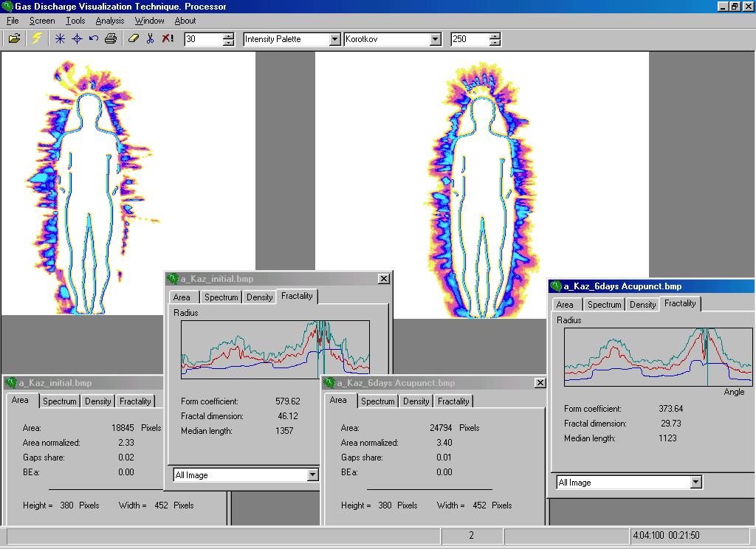Click the yellow lightning bolt toolbar icon

pyautogui.click(x=37, y=39)
